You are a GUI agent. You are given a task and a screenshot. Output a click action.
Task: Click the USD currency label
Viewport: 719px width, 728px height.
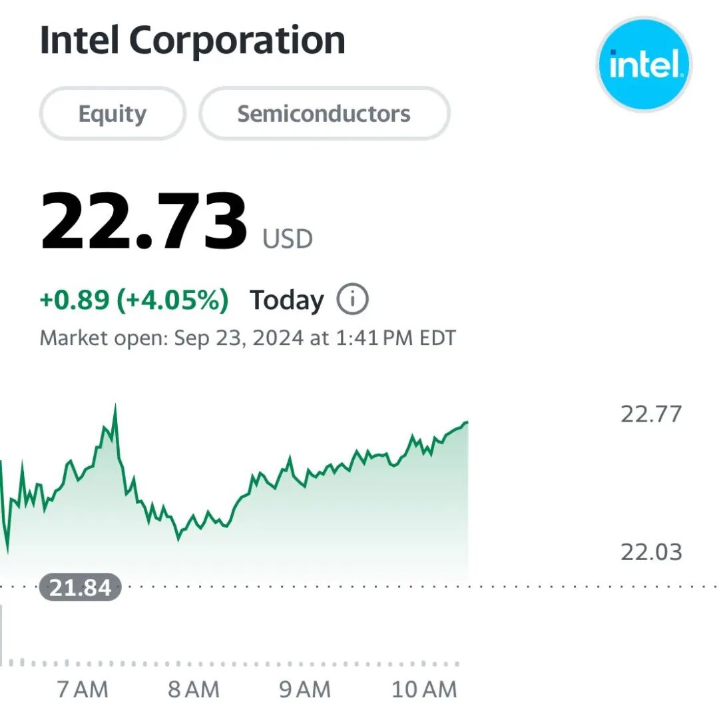[288, 238]
